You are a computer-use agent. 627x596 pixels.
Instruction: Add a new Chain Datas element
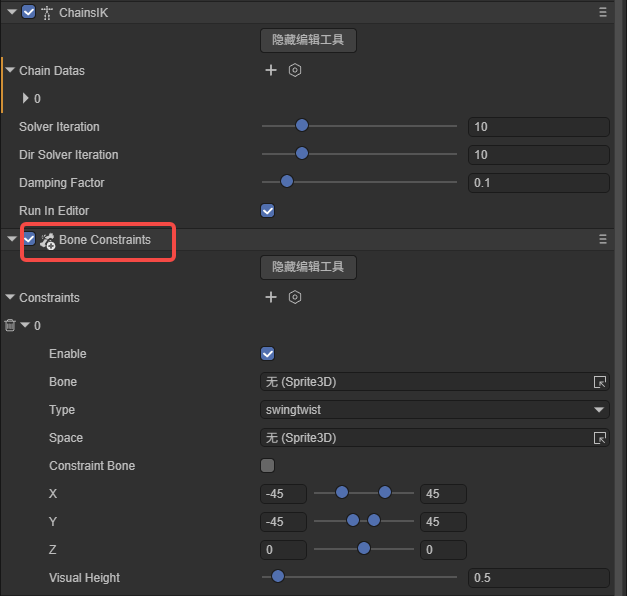pos(270,71)
